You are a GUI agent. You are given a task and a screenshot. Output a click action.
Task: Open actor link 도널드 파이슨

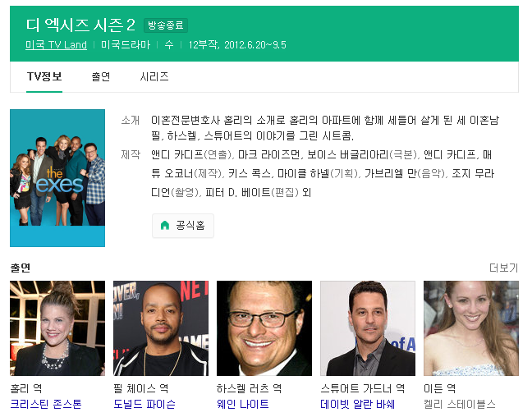coord(144,404)
